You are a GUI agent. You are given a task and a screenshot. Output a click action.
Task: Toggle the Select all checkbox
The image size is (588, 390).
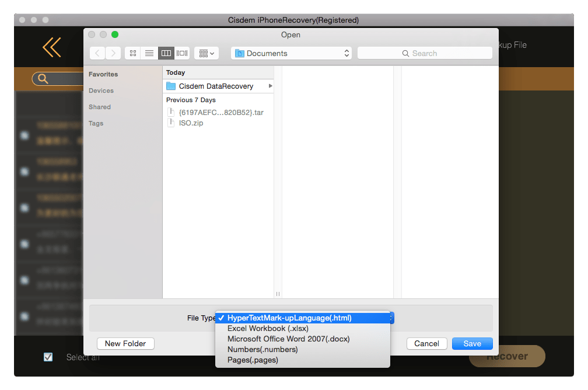[48, 357]
